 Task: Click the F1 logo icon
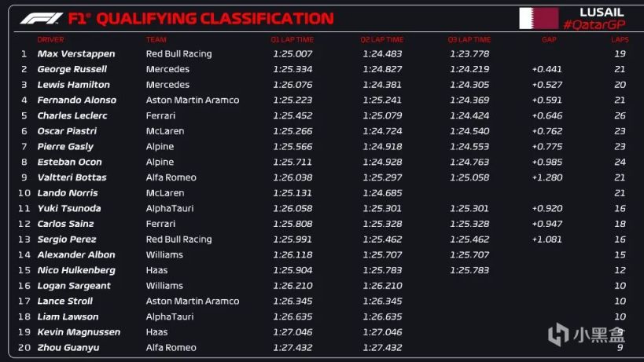tap(42, 18)
